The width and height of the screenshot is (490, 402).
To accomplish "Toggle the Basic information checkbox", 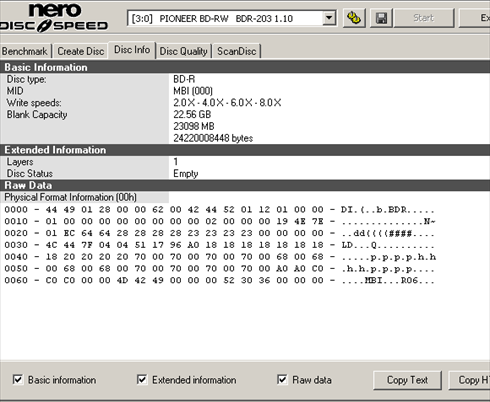I will [18, 380].
